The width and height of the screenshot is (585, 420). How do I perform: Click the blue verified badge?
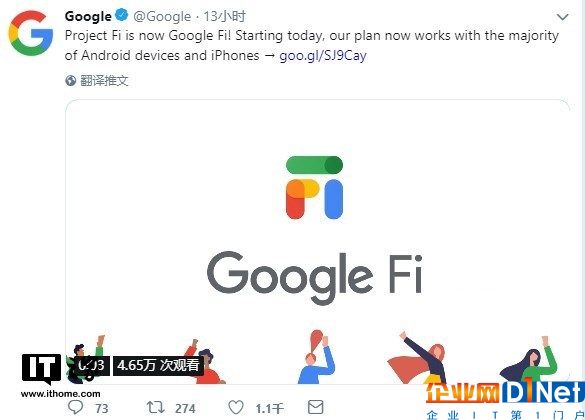click(x=122, y=15)
